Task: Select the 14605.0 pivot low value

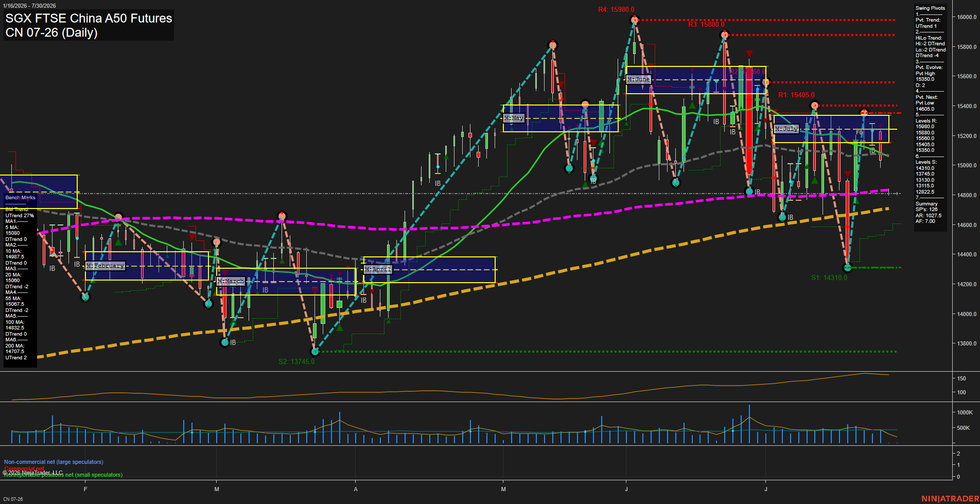Action: (925, 109)
